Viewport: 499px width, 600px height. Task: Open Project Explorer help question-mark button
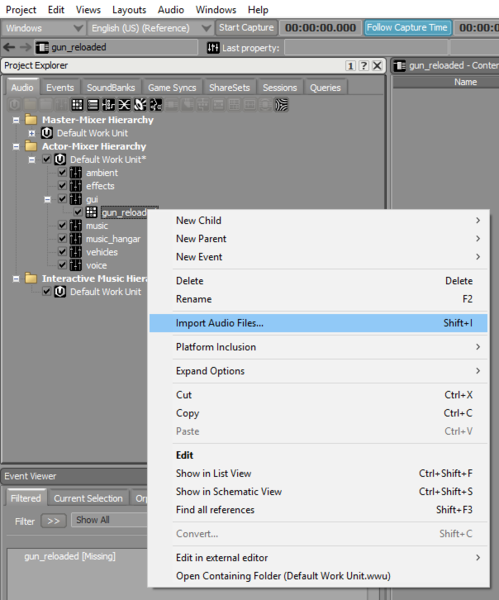364,66
